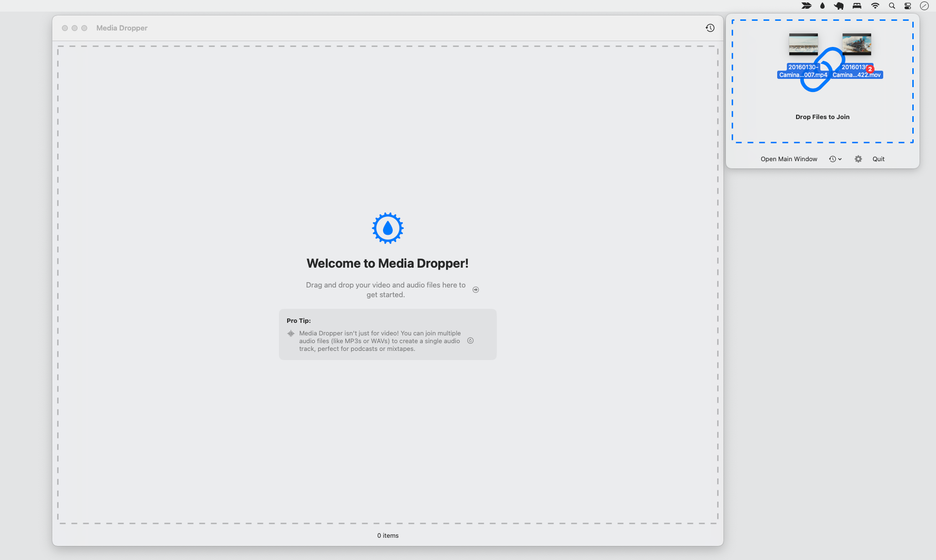Close the Media Dropper window
The height and width of the screenshot is (560, 936).
pos(65,28)
